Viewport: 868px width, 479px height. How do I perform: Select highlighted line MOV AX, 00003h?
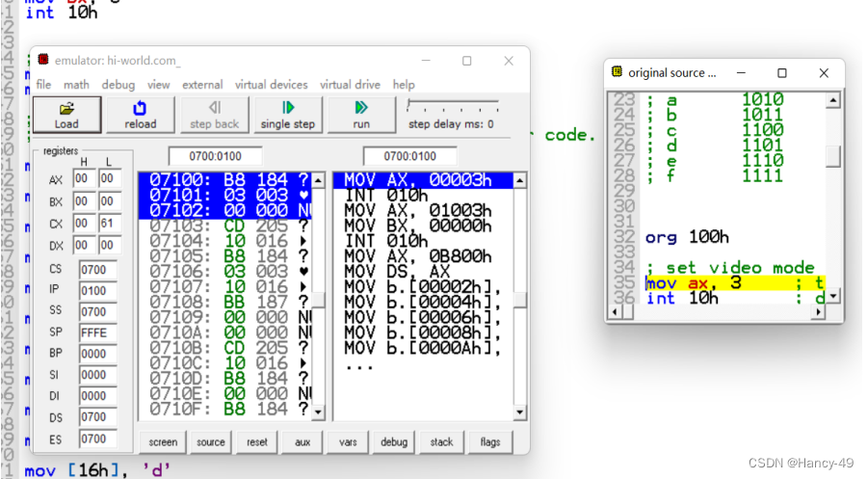(424, 180)
